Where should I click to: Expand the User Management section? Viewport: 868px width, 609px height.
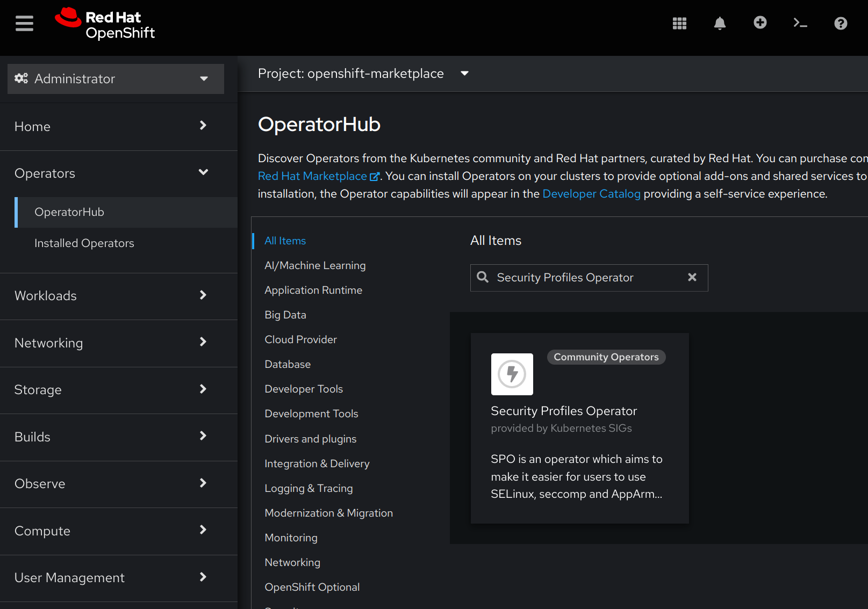pos(119,577)
